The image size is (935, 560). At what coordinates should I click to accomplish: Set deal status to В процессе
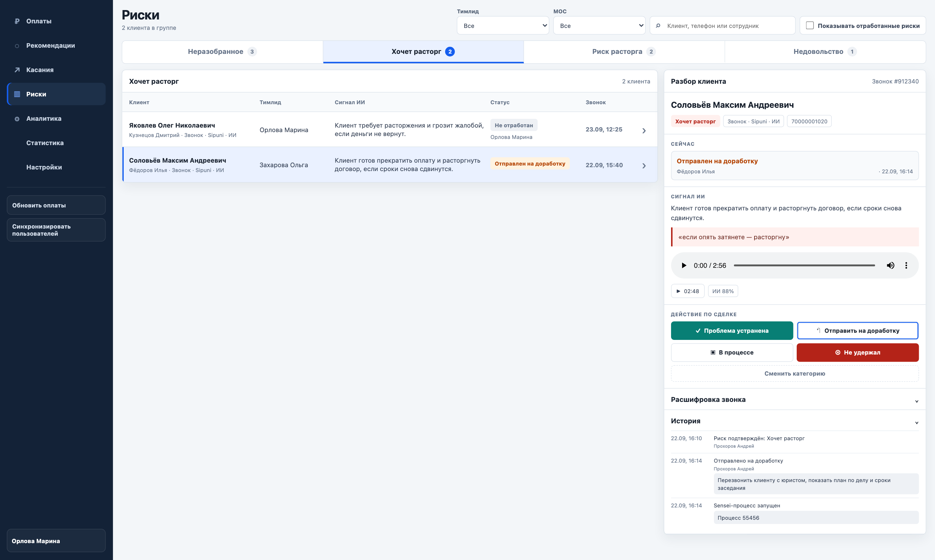point(732,352)
